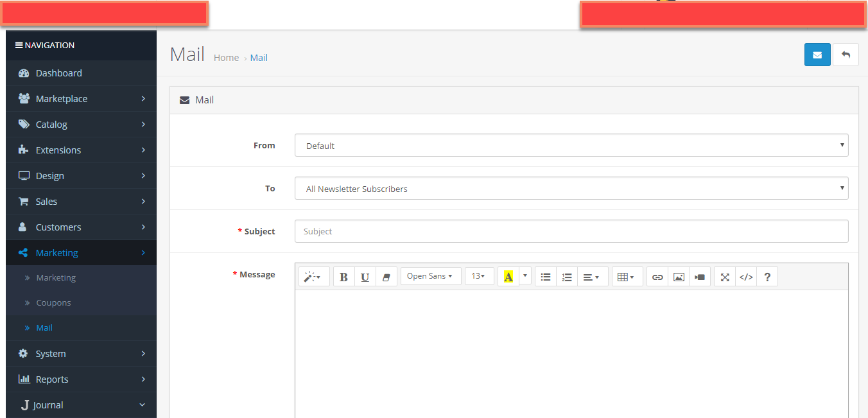Toggle Underline formatting in editor
The width and height of the screenshot is (868, 418).
coord(365,277)
